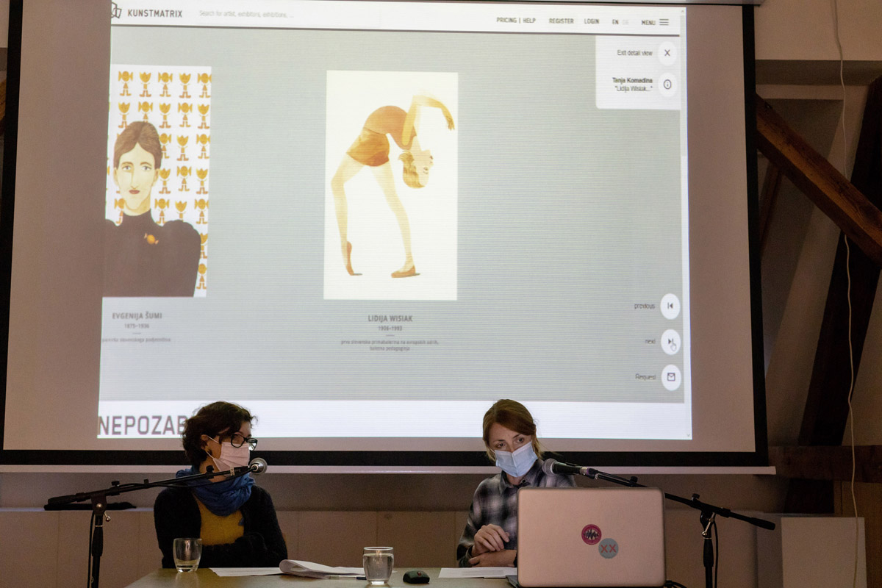Select the EN language option
The image size is (882, 588).
(x=615, y=22)
